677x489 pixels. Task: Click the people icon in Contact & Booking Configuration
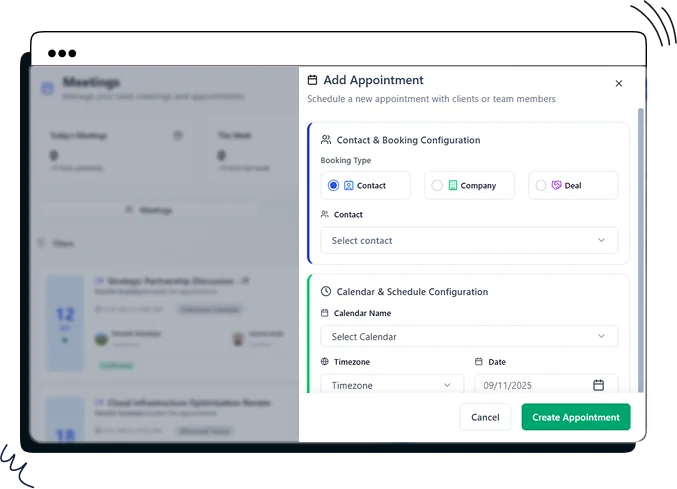(x=326, y=140)
